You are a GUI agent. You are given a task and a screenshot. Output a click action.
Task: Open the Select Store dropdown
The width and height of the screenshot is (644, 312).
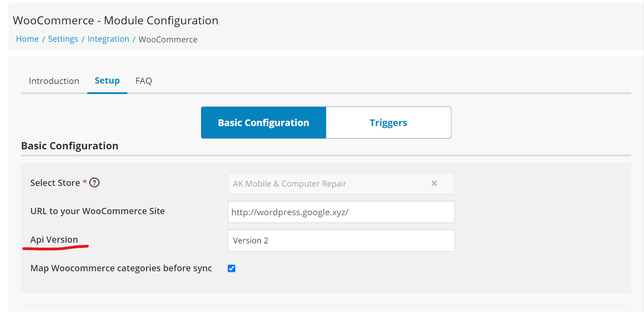click(341, 183)
